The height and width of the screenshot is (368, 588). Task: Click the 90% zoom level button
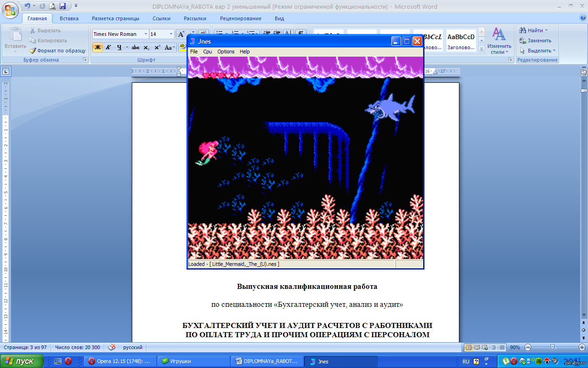click(515, 347)
